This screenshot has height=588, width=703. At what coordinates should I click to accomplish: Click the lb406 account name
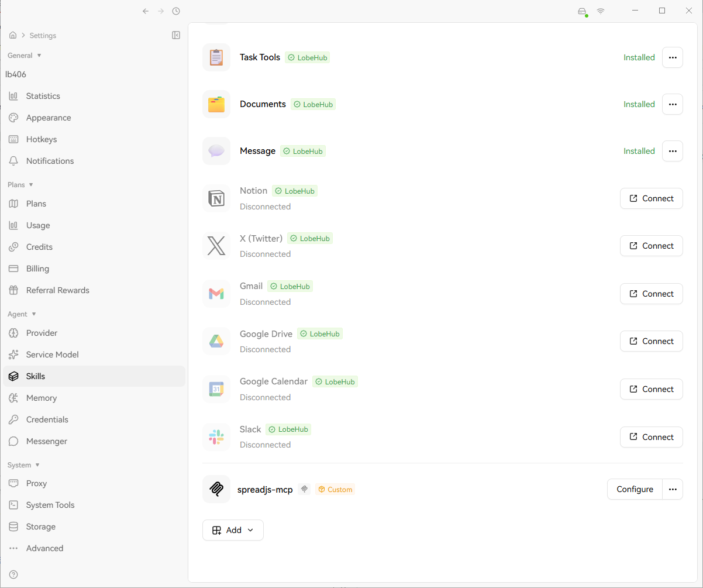point(16,74)
